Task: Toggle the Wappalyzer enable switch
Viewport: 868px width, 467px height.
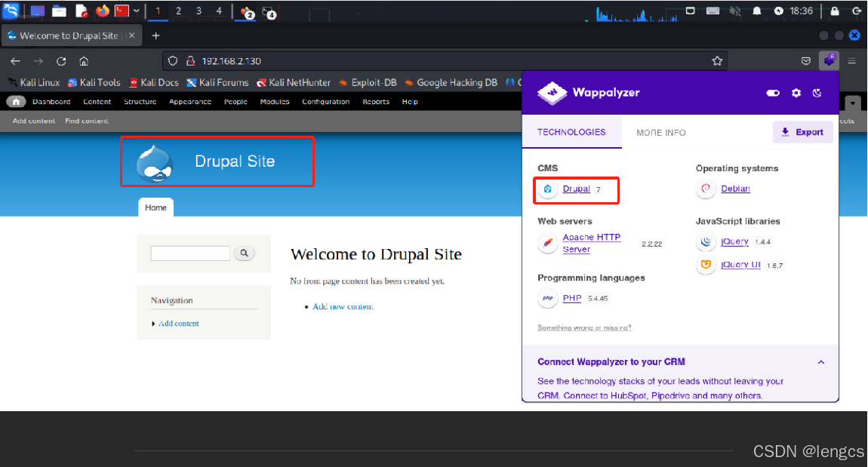Action: 773,93
